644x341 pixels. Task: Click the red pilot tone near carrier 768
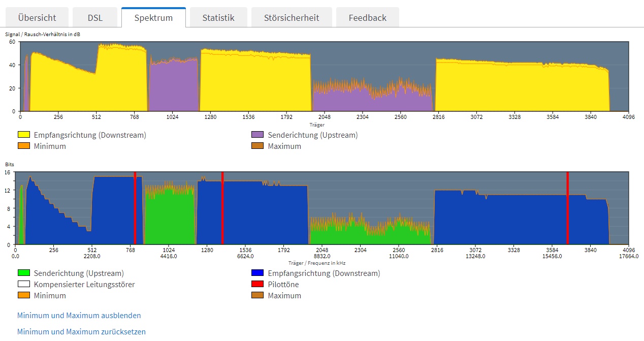[135, 208]
